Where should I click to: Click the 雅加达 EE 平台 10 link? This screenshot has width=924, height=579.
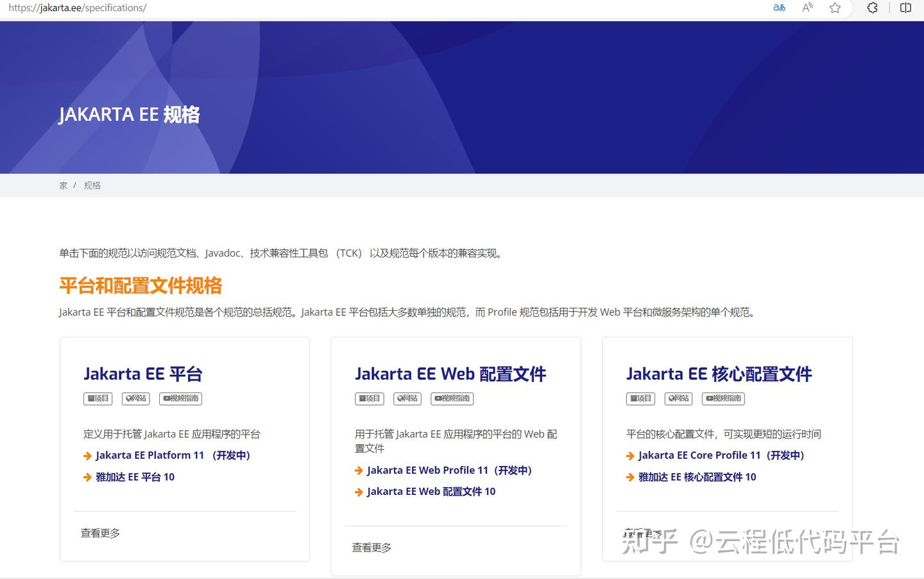pyautogui.click(x=135, y=477)
